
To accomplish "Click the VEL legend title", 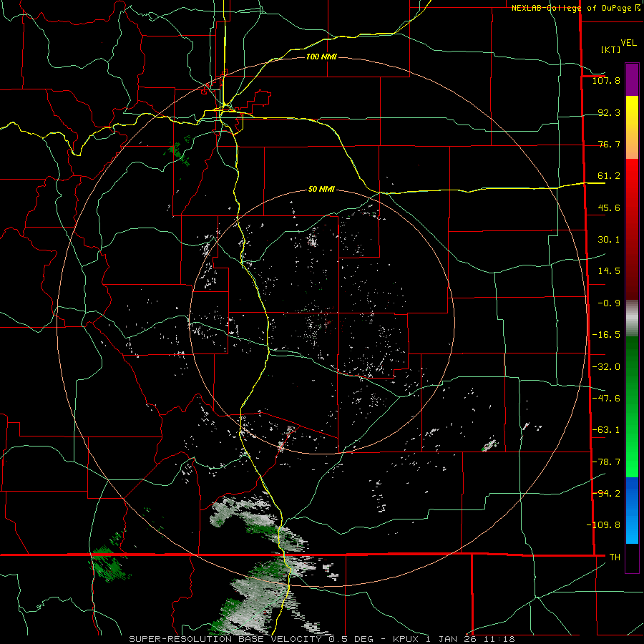I will (x=628, y=43).
